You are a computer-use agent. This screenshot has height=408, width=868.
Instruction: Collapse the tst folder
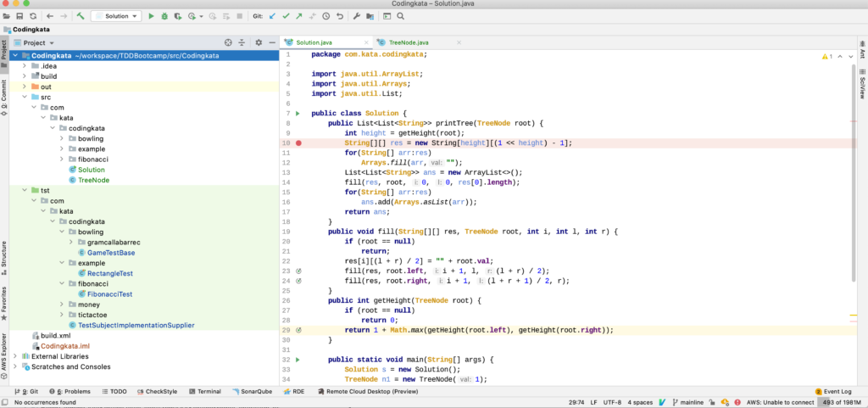point(25,191)
